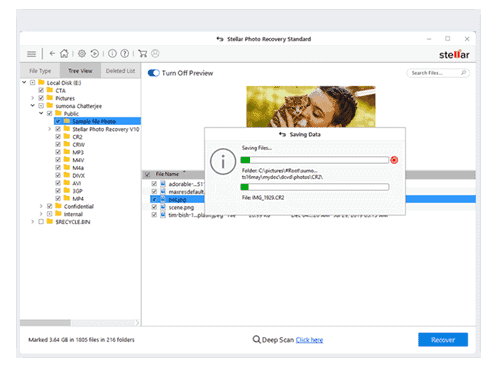Screen dimensions: 494x371
Task: Click the MP4 folder icon
Action: click(x=67, y=198)
